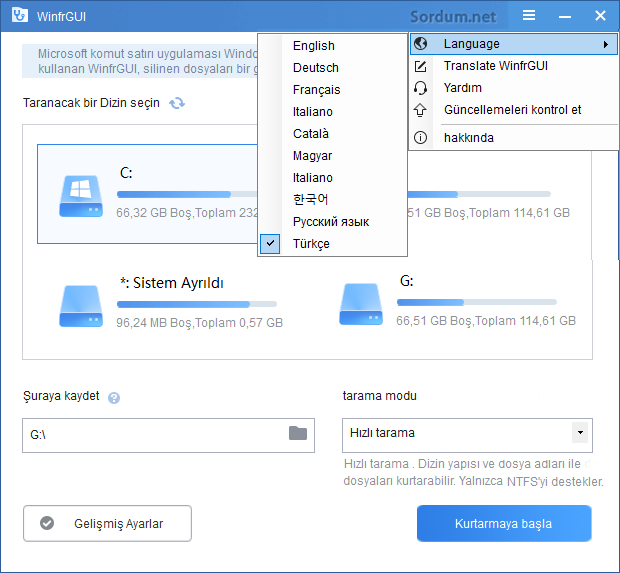The width and height of the screenshot is (620, 573).
Task: Click the update arrow icon
Action: 420,110
